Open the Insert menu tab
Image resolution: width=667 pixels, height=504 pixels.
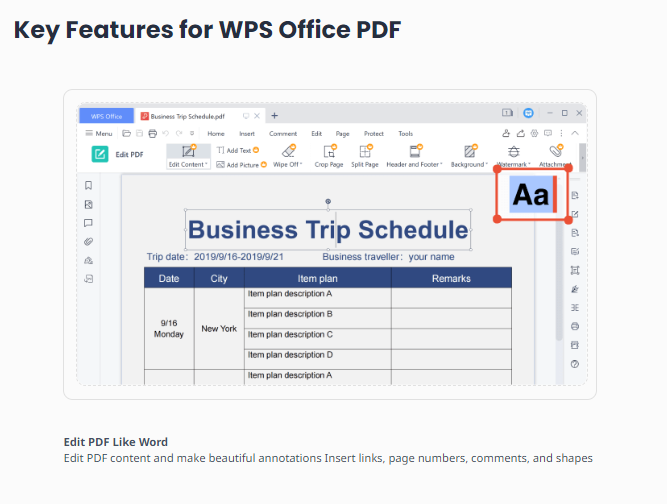tap(247, 133)
